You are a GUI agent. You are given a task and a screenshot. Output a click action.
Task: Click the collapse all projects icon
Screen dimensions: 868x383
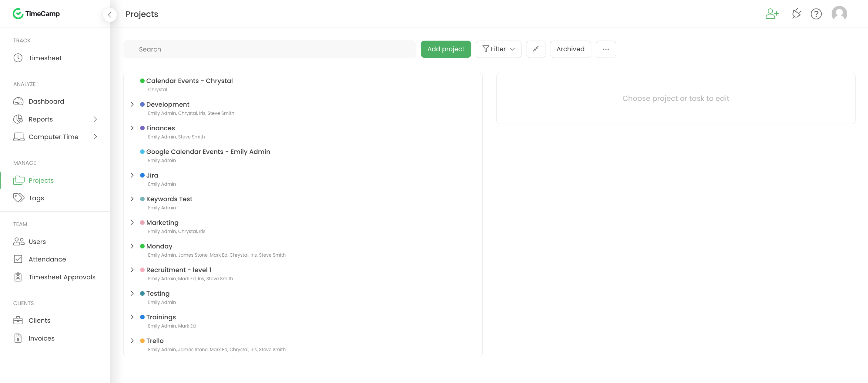(x=535, y=49)
